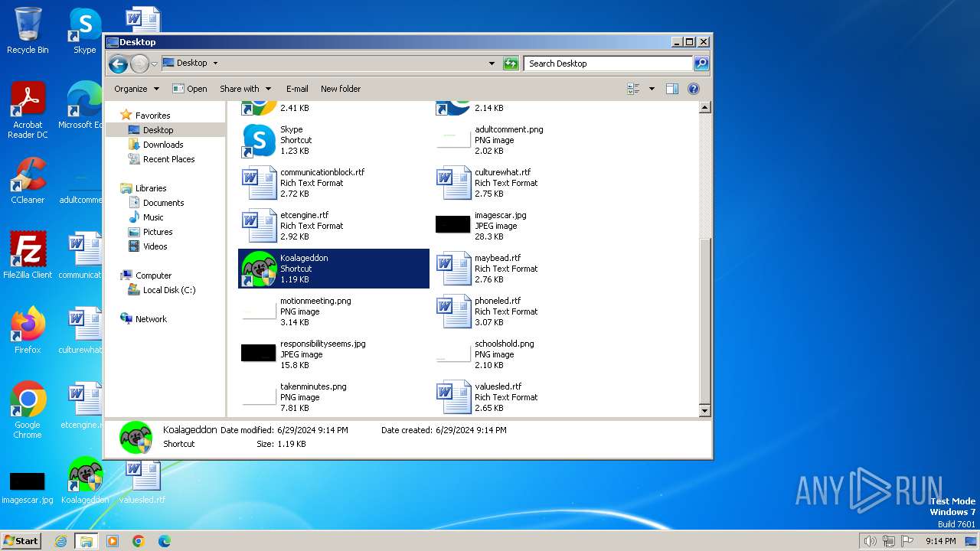Click into the Search Desktop field
Viewport: 980px width, 551px height.
[609, 64]
